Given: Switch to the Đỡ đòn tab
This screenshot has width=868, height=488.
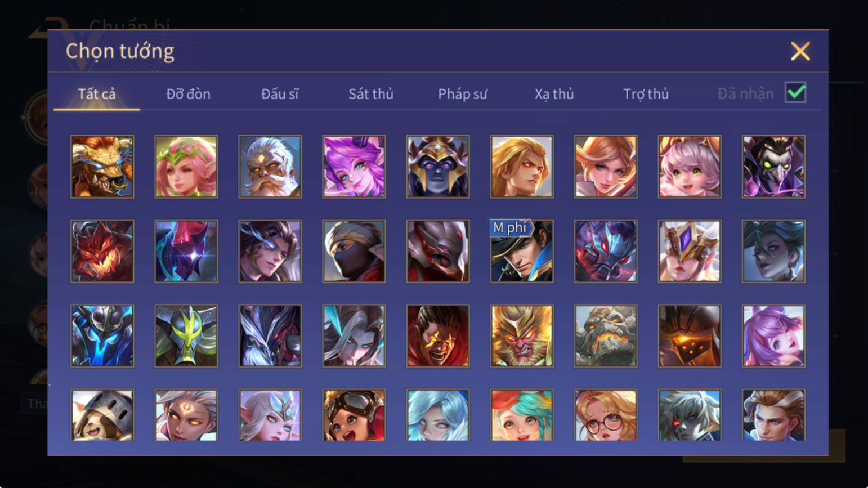Looking at the screenshot, I should 188,94.
